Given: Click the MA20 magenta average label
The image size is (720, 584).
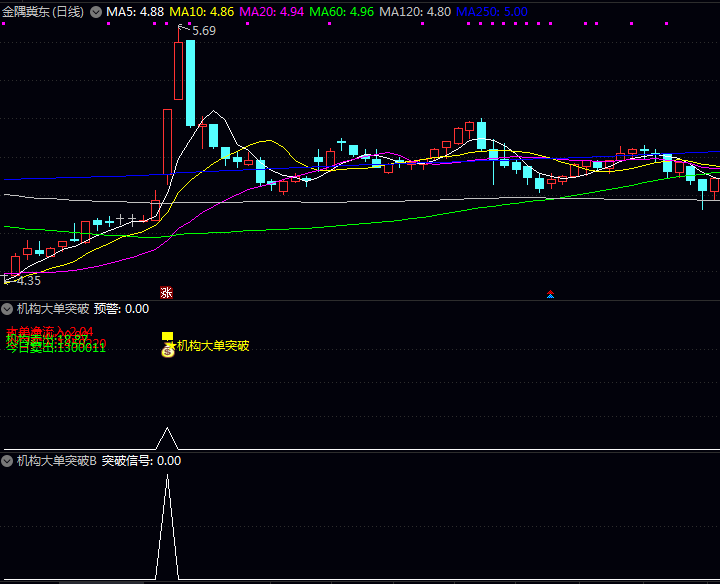Looking at the screenshot, I should [271, 12].
